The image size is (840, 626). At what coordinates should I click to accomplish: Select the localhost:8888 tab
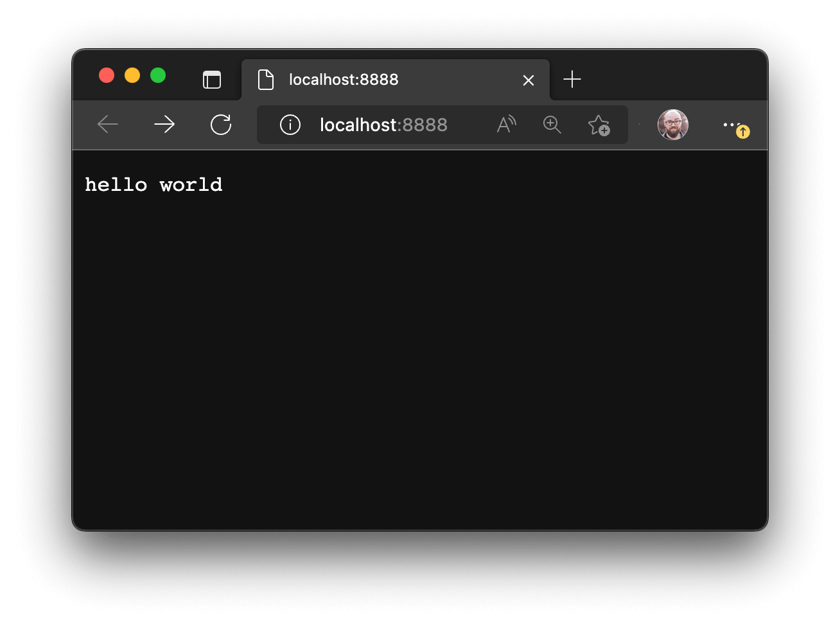coord(385,79)
